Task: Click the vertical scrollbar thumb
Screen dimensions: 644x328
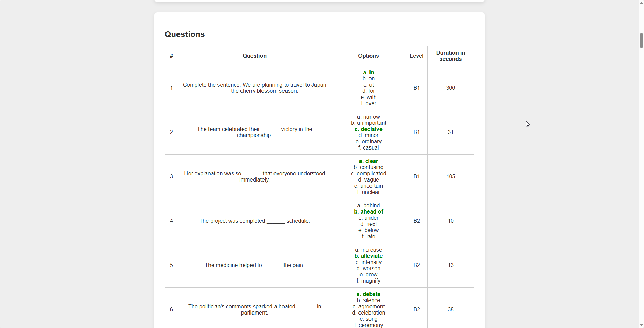Action: (x=641, y=41)
